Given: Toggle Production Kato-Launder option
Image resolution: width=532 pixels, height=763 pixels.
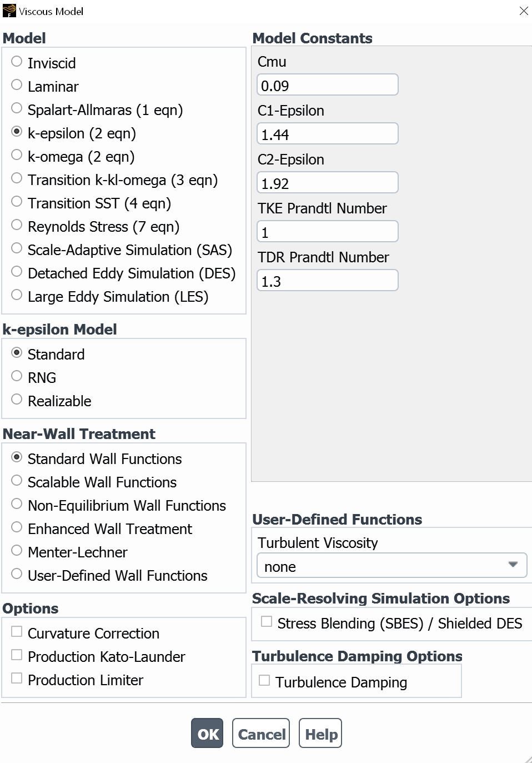Looking at the screenshot, I should point(17,655).
